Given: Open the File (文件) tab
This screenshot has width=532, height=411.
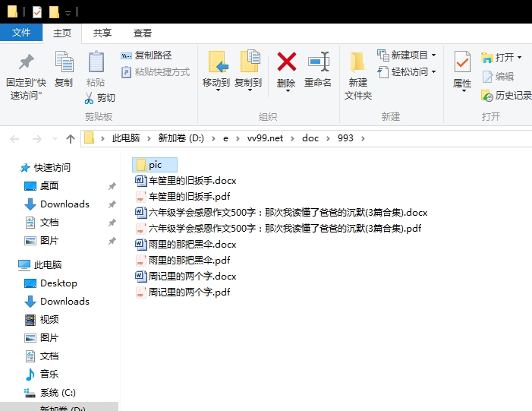Looking at the screenshot, I should click(21, 33).
